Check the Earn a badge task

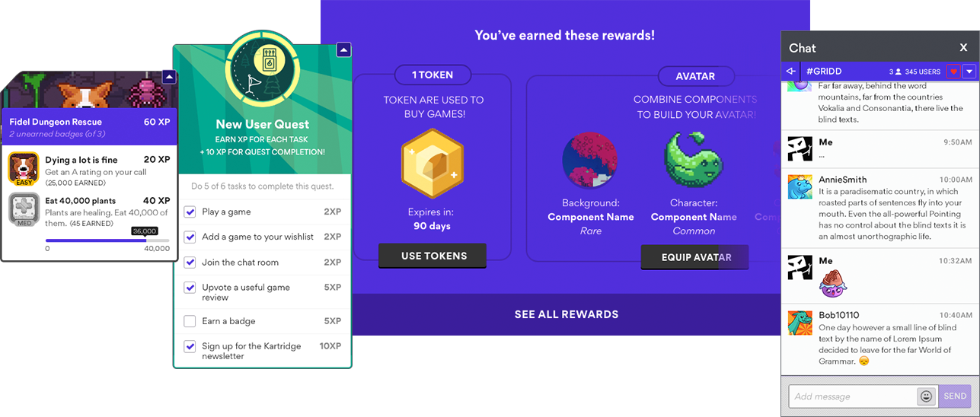tap(190, 321)
